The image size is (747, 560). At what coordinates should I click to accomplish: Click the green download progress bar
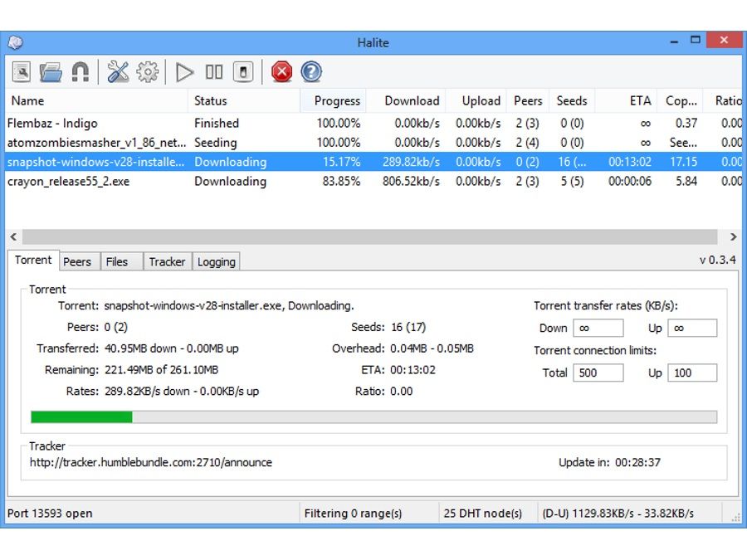pyautogui.click(x=79, y=416)
